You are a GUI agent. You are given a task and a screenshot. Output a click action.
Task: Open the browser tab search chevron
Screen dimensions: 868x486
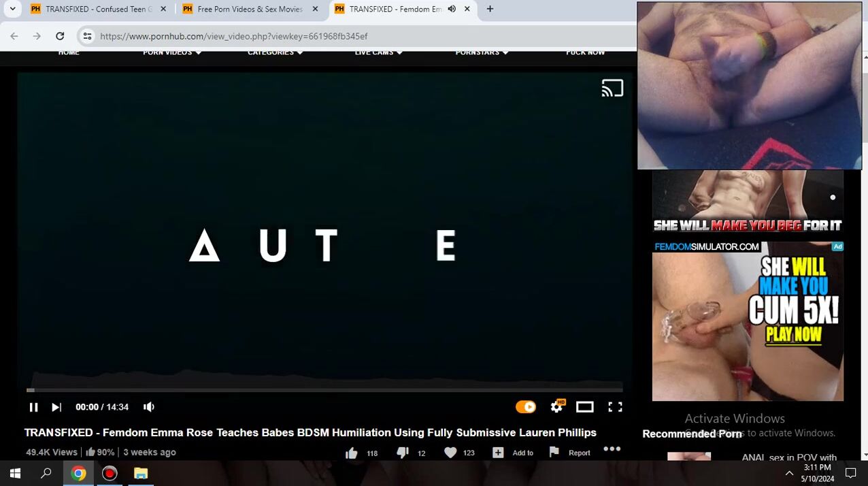click(x=12, y=9)
